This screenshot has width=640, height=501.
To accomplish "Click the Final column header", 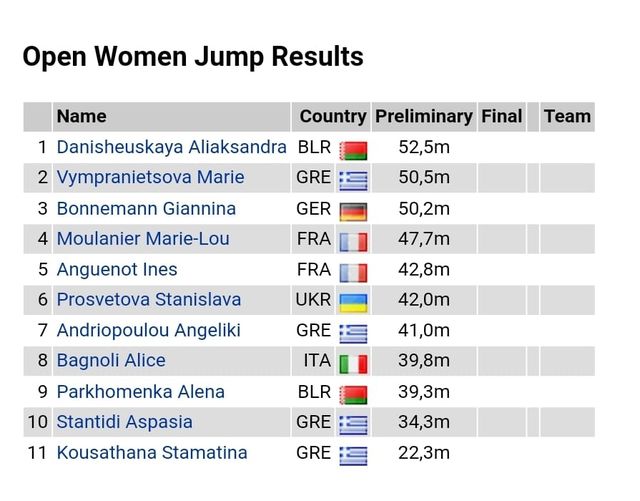I will 501,116.
